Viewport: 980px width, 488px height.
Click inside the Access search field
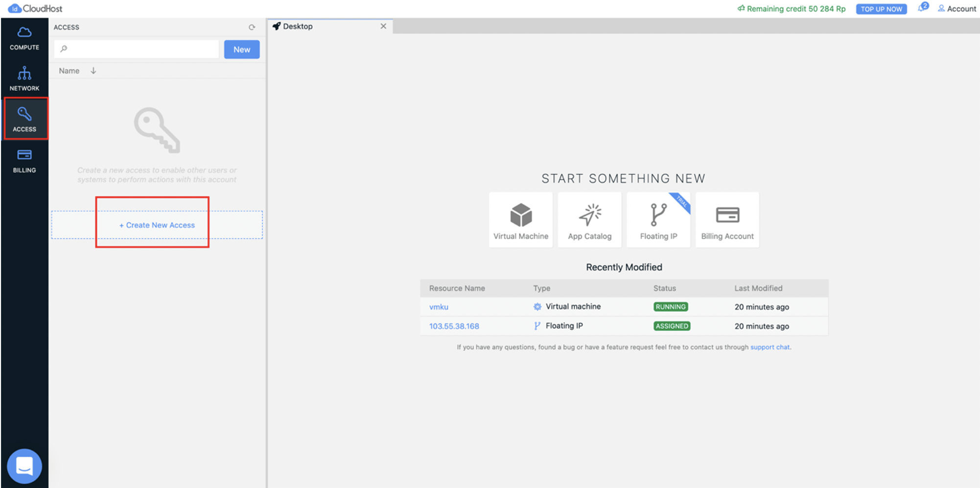[137, 49]
